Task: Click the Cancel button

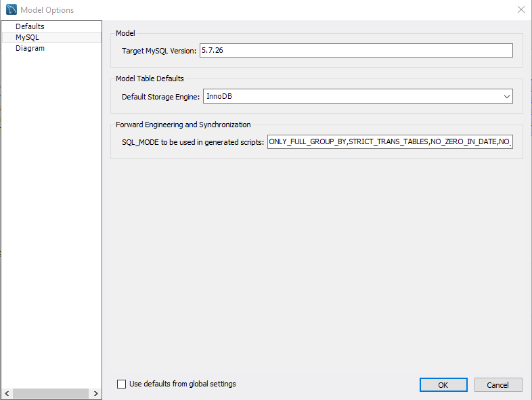Action: (497, 384)
